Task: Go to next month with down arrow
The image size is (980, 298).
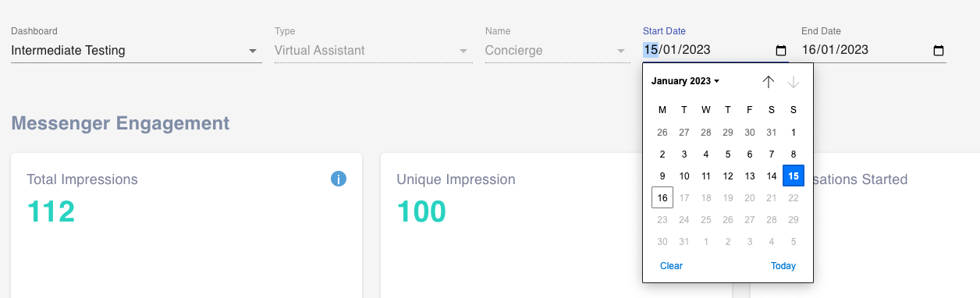Action: coord(794,82)
